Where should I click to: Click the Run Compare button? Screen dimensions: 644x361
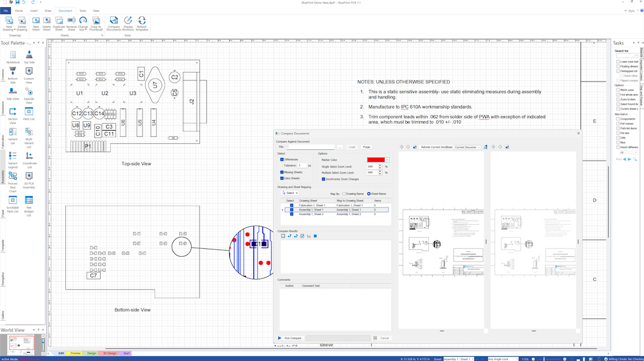click(x=290, y=338)
